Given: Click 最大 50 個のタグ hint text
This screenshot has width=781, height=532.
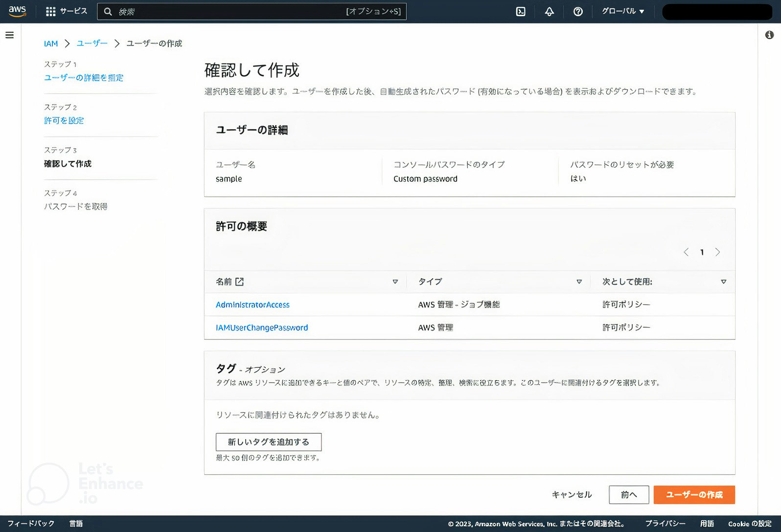Looking at the screenshot, I should tap(268, 458).
